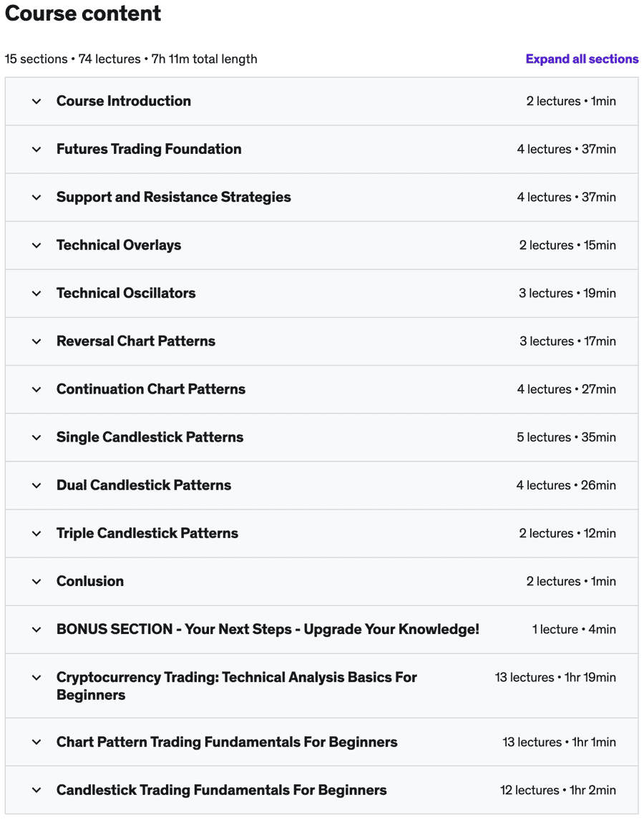The image size is (644, 820).
Task: Click chevron icon beside Conlusion section
Action: 36,581
